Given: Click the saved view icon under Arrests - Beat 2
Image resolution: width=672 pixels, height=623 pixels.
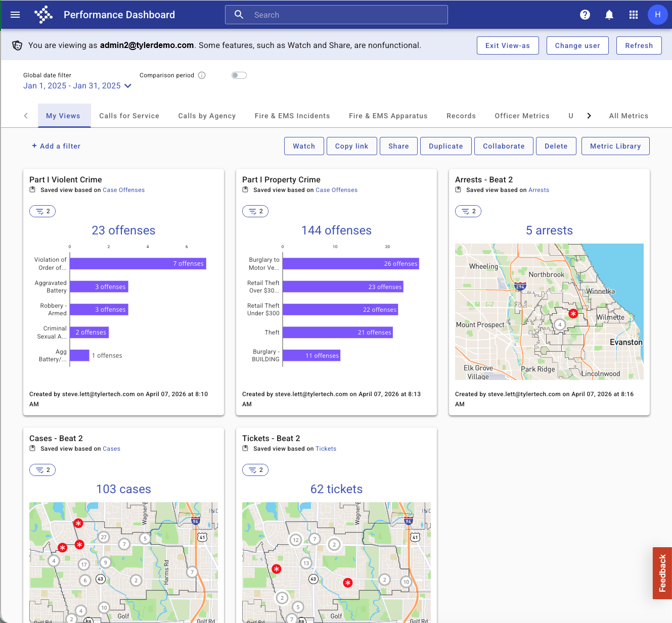Looking at the screenshot, I should 458,190.
